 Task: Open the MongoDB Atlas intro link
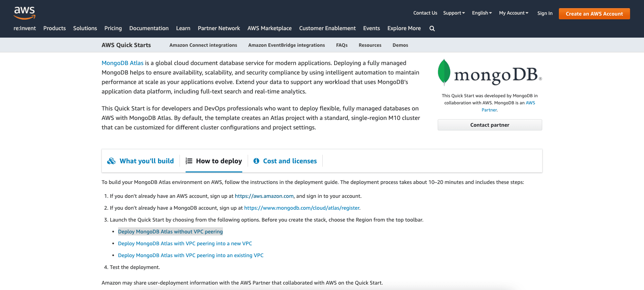click(122, 63)
